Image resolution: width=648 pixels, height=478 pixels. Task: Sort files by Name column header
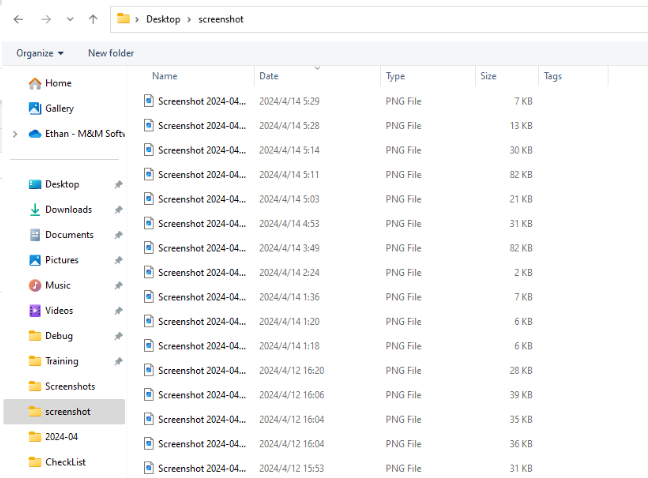click(x=165, y=76)
